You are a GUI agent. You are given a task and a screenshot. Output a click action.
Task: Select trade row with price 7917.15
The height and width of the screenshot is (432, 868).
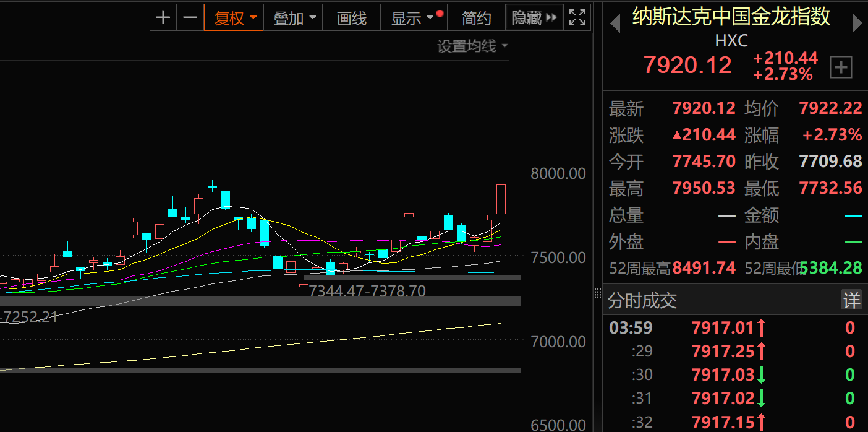click(x=735, y=421)
